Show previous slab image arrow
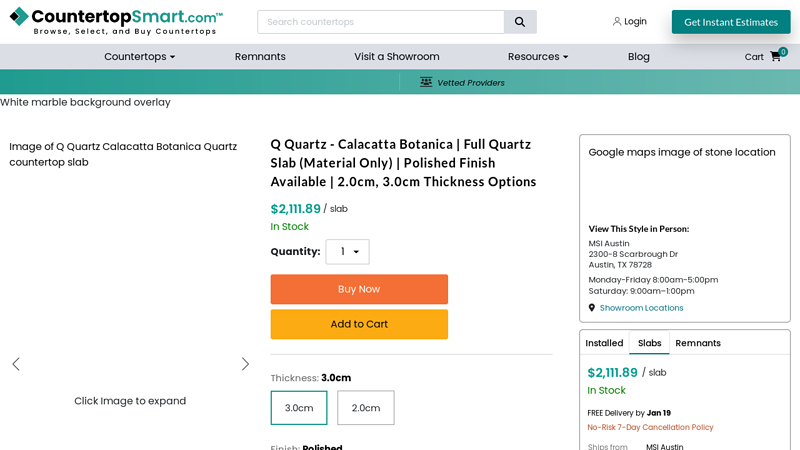This screenshot has width=800, height=450. pyautogui.click(x=16, y=364)
